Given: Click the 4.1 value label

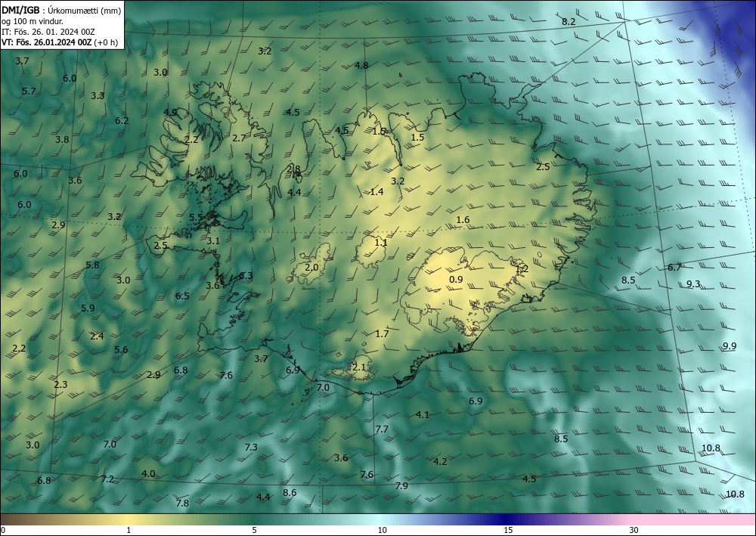Looking at the screenshot, I should click(423, 414).
